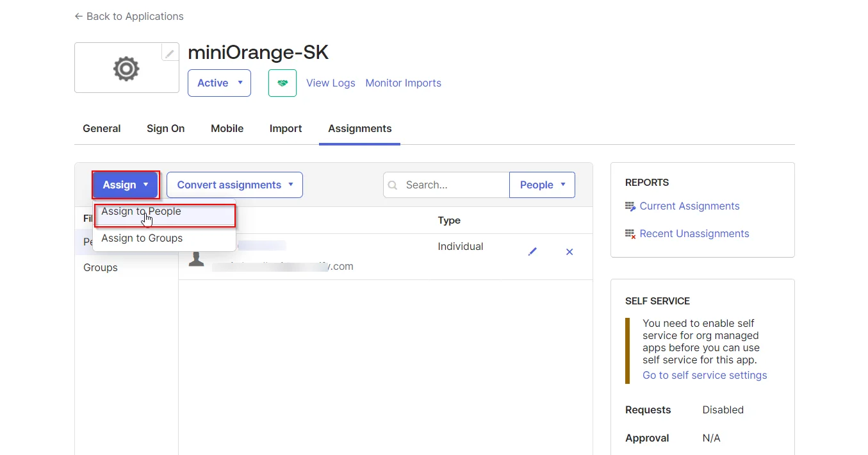The width and height of the screenshot is (868, 455).
Task: Click the Current Assignments report icon
Action: click(x=628, y=206)
